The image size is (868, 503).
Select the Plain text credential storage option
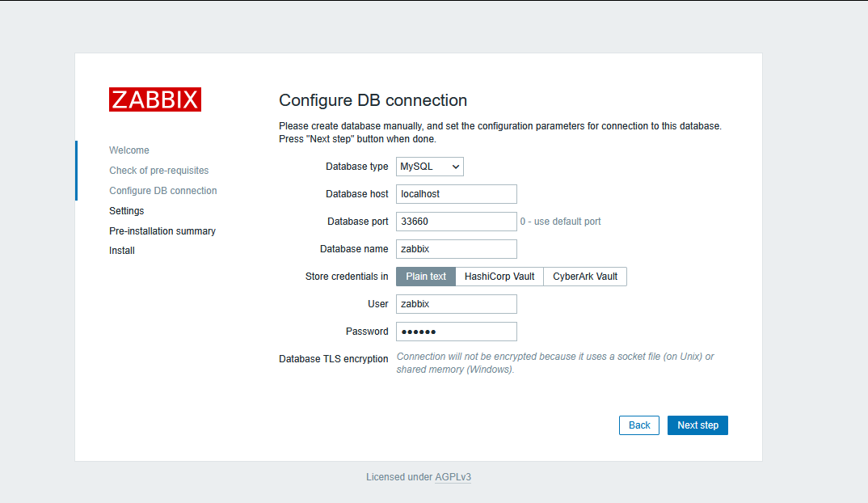point(426,276)
